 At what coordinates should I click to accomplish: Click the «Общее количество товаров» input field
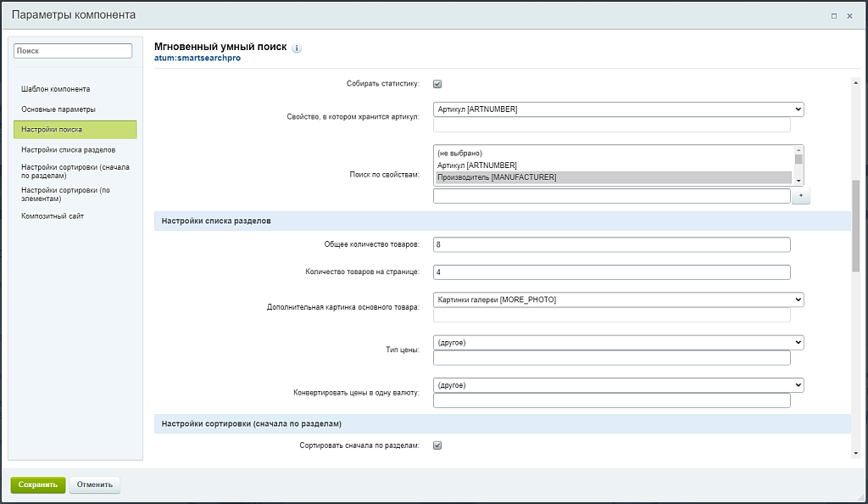pos(611,244)
